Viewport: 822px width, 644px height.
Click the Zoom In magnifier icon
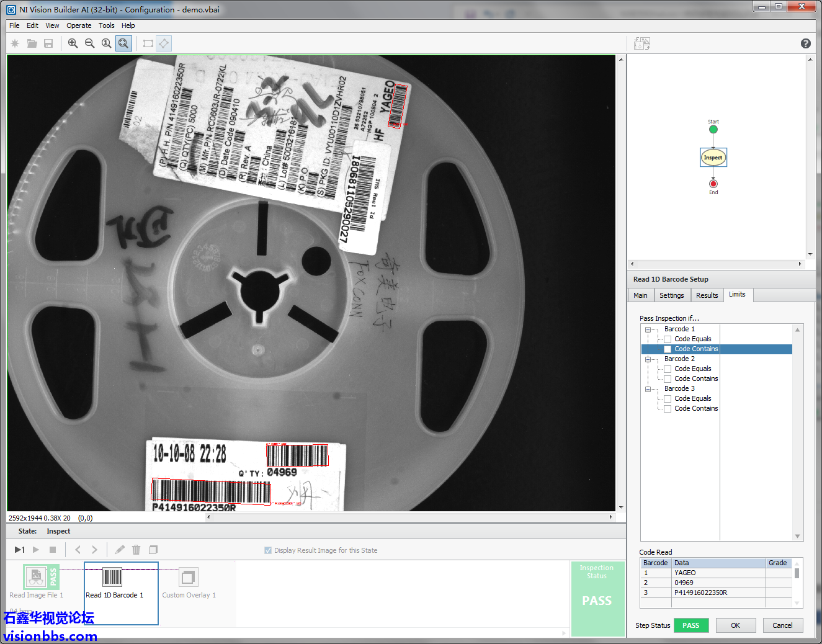(x=73, y=43)
